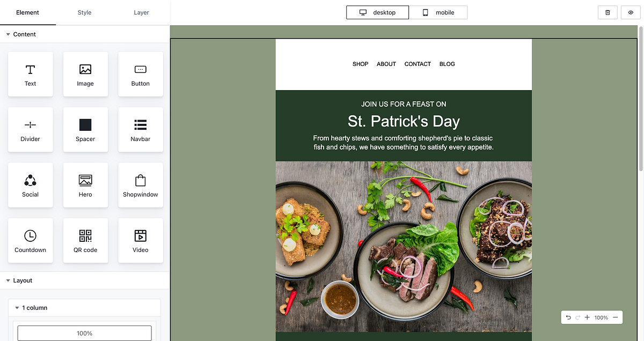Image resolution: width=644 pixels, height=341 pixels.
Task: Add a Text element
Action: point(30,74)
